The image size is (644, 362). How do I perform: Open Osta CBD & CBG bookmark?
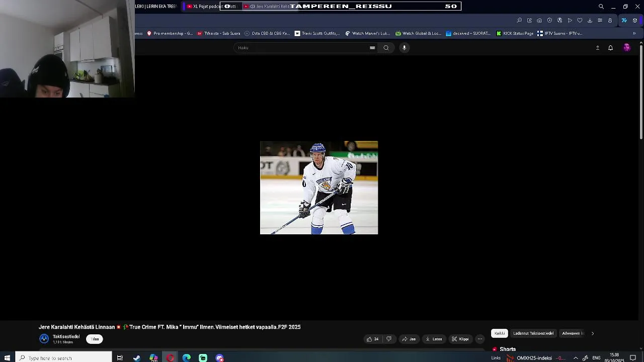[267, 34]
